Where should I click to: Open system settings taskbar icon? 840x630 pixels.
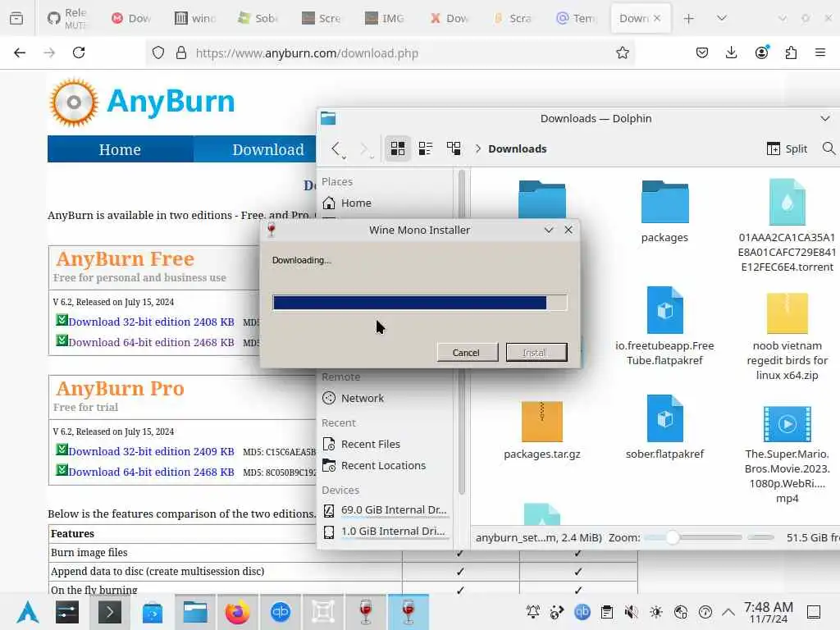(67, 612)
